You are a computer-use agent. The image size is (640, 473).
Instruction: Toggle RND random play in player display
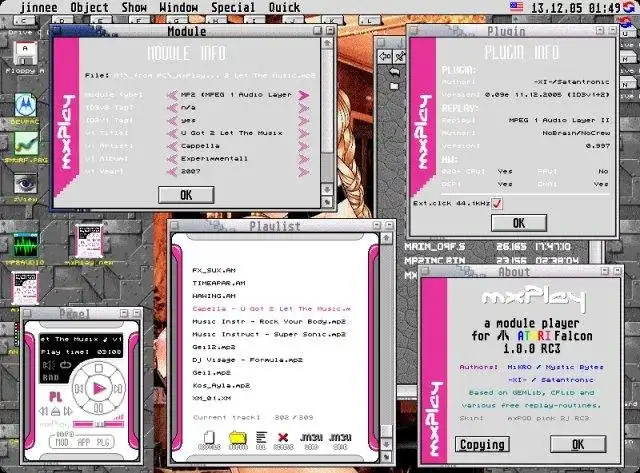tap(51, 378)
